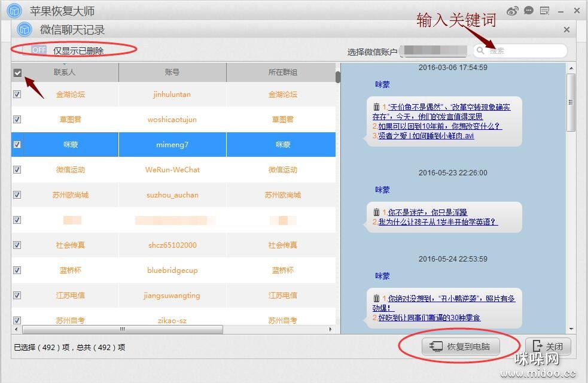Click trash icon in 2016-05-23 message
The height and width of the screenshot is (383, 588).
[376, 212]
